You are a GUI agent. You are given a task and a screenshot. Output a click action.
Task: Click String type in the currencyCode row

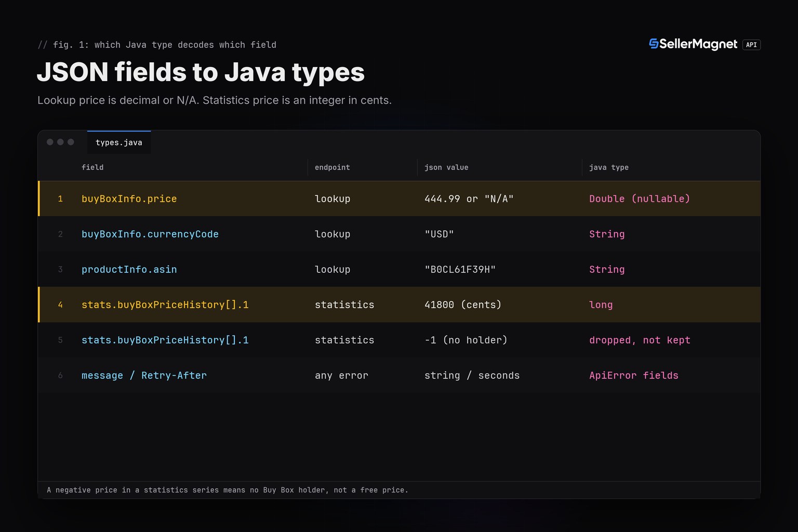607,234
